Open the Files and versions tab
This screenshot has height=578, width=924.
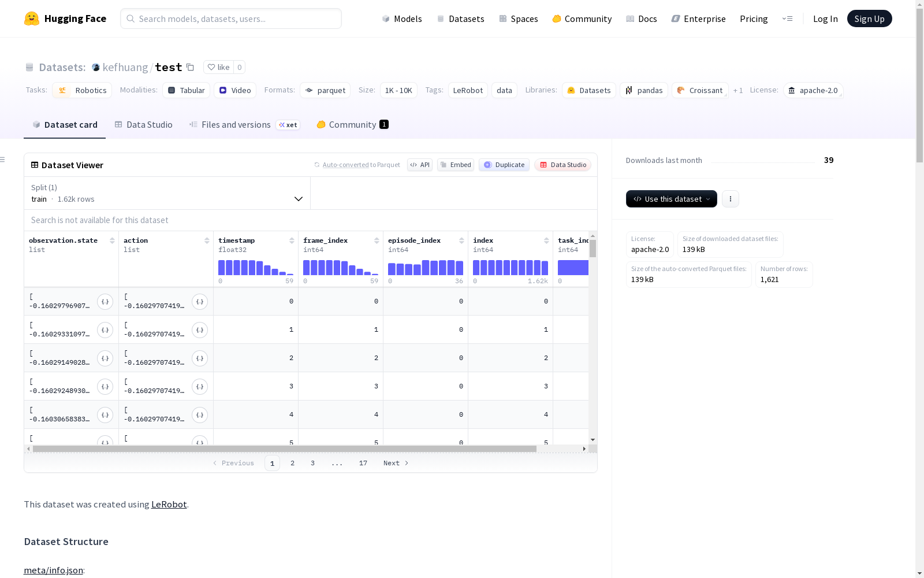[x=244, y=125]
